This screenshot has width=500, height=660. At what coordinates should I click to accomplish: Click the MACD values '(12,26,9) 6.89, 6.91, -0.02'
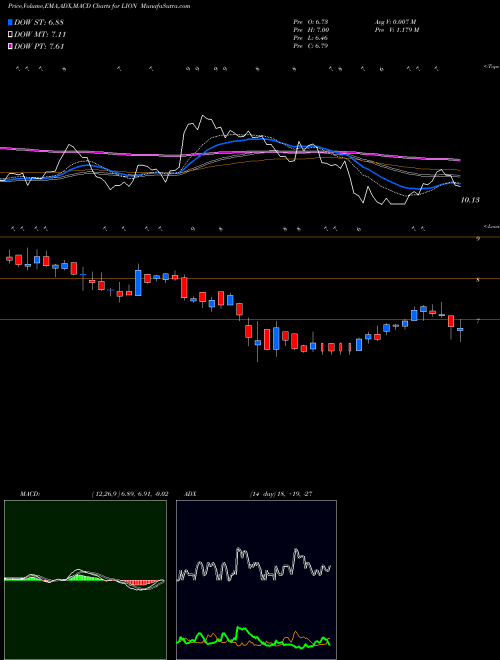pos(130,494)
